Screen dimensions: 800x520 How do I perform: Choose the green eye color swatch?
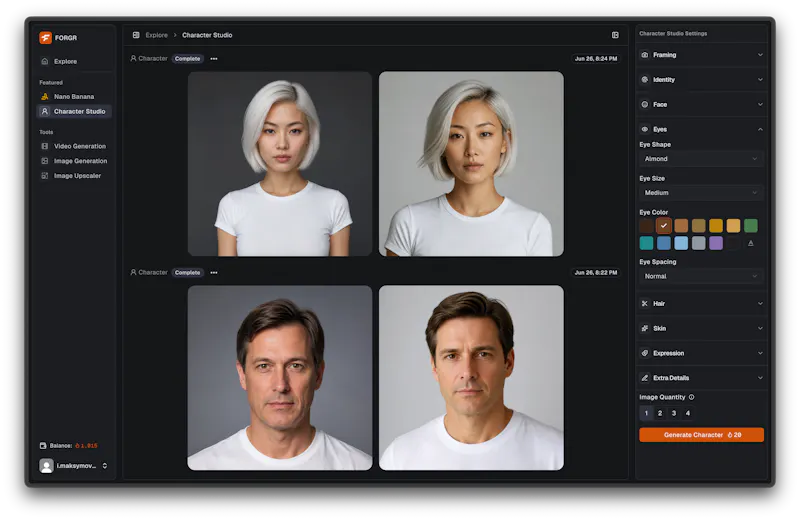click(751, 226)
